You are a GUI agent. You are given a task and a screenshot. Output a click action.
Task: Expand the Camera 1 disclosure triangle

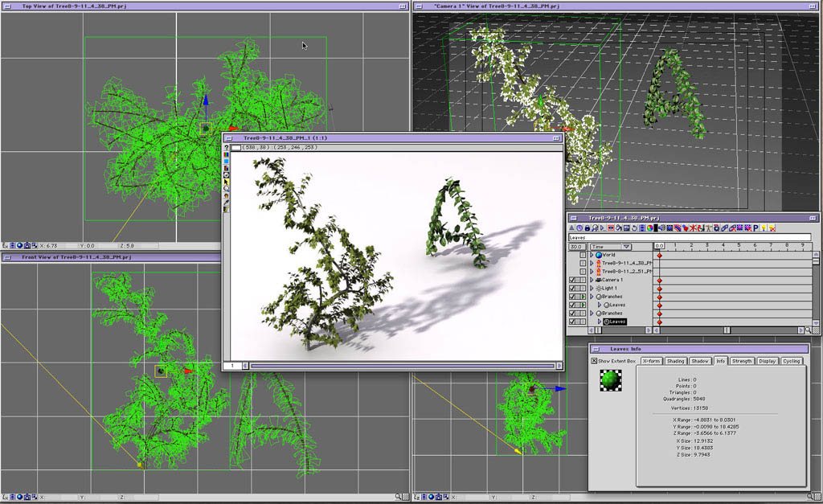pyautogui.click(x=592, y=280)
